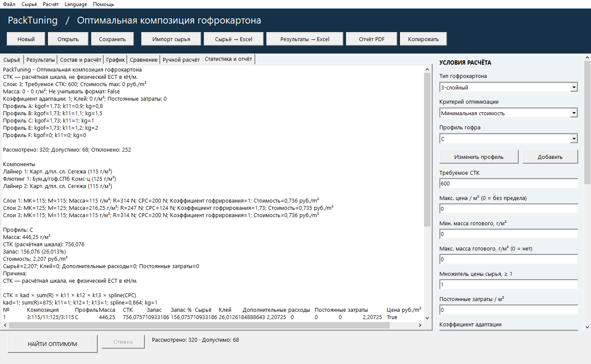Click the Открыть button
Image resolution: width=591 pixels, height=364 pixels.
tap(68, 39)
